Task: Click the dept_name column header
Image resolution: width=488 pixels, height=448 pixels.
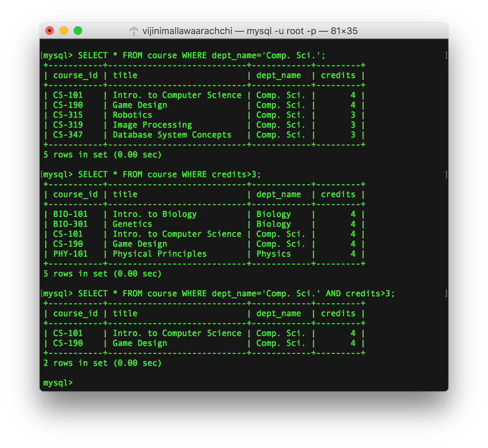Action: pos(278,75)
